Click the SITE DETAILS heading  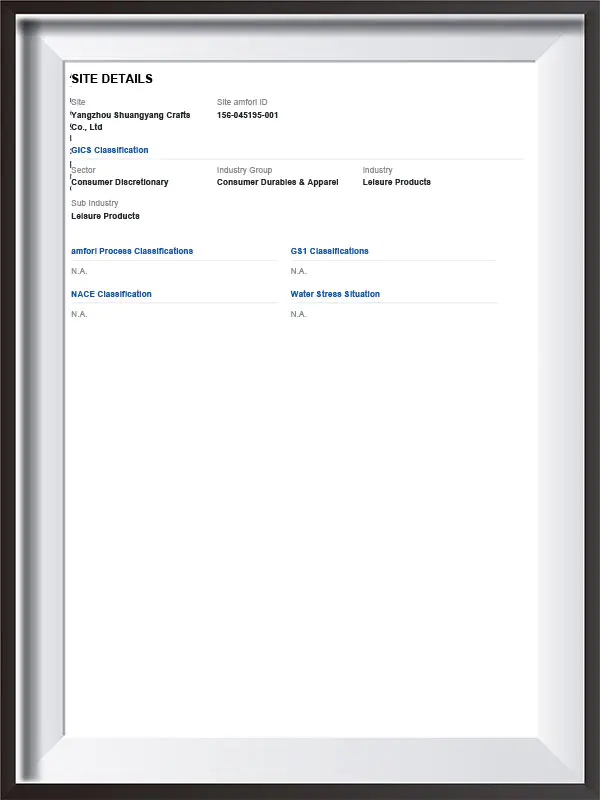[112, 79]
